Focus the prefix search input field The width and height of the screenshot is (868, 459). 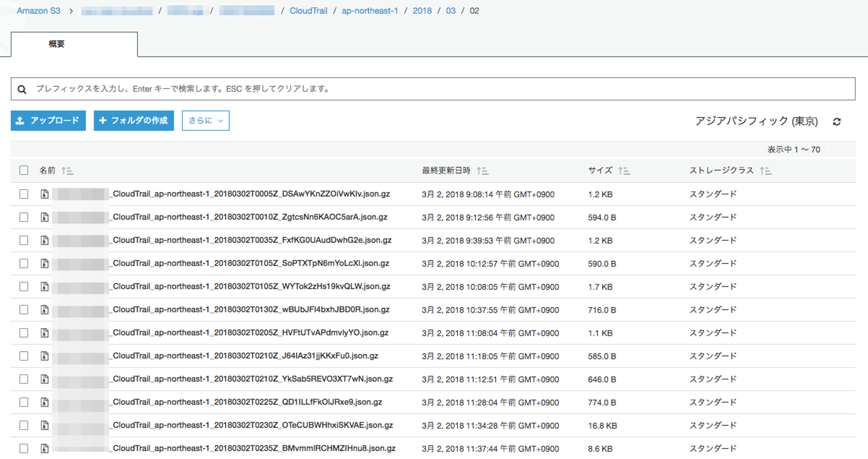(x=440, y=89)
